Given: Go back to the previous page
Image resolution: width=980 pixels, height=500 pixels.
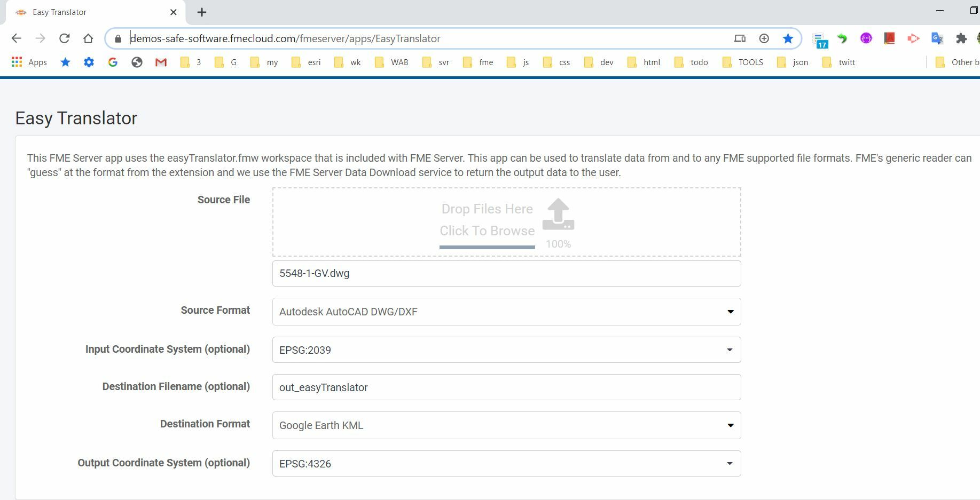Looking at the screenshot, I should 17,38.
